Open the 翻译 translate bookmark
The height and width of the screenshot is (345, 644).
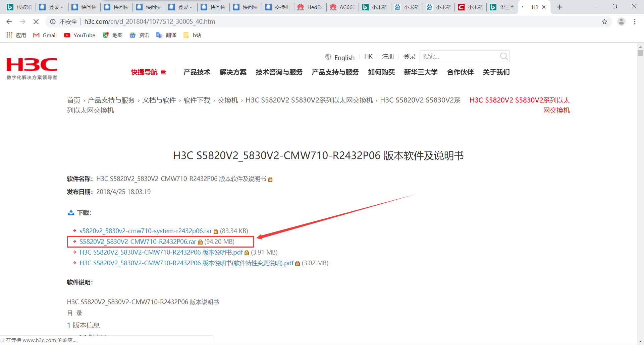click(x=166, y=35)
